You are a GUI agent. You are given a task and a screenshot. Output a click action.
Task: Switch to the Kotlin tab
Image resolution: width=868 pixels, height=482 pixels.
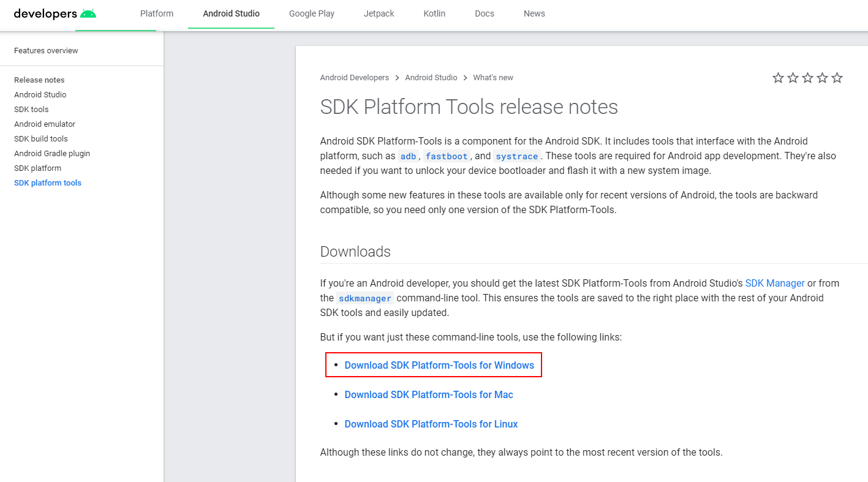pyautogui.click(x=434, y=13)
